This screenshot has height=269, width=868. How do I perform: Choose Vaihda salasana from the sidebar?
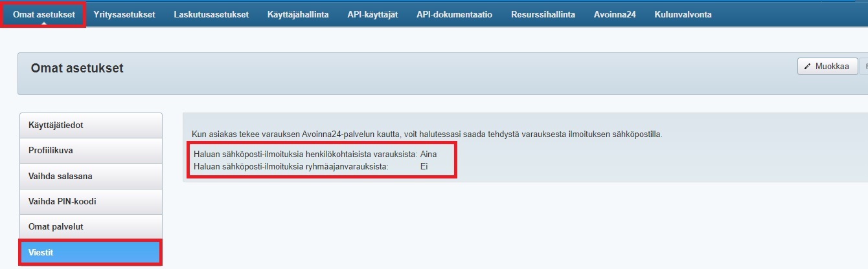(x=91, y=176)
